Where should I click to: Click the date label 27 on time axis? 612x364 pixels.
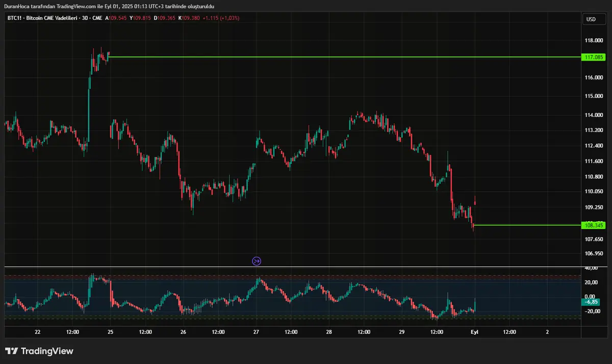(257, 332)
